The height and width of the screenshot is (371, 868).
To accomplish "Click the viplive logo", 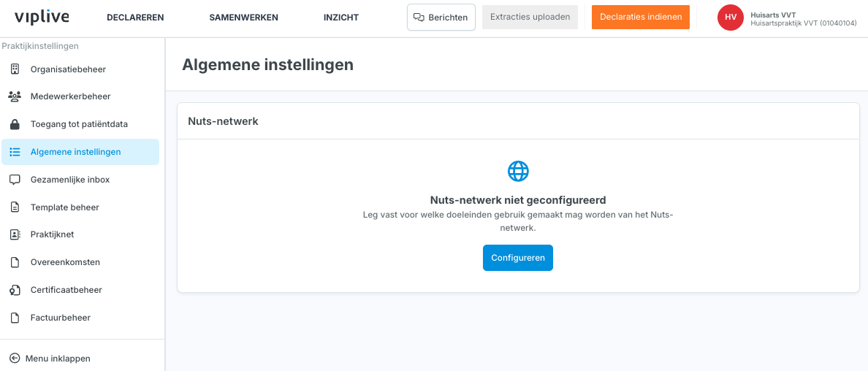I will pos(42,18).
